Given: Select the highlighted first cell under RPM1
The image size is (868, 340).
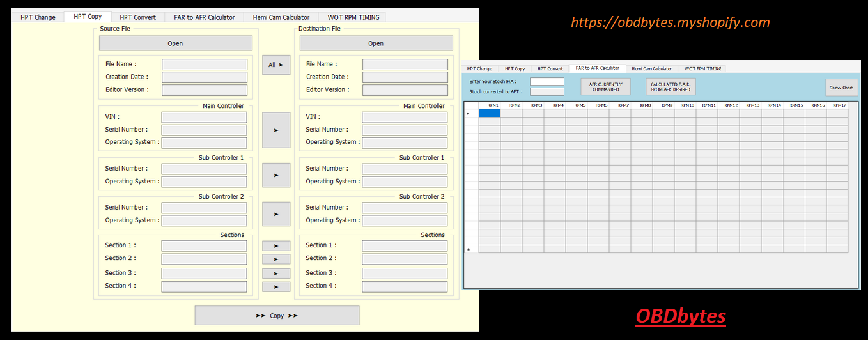Looking at the screenshot, I should (x=490, y=113).
